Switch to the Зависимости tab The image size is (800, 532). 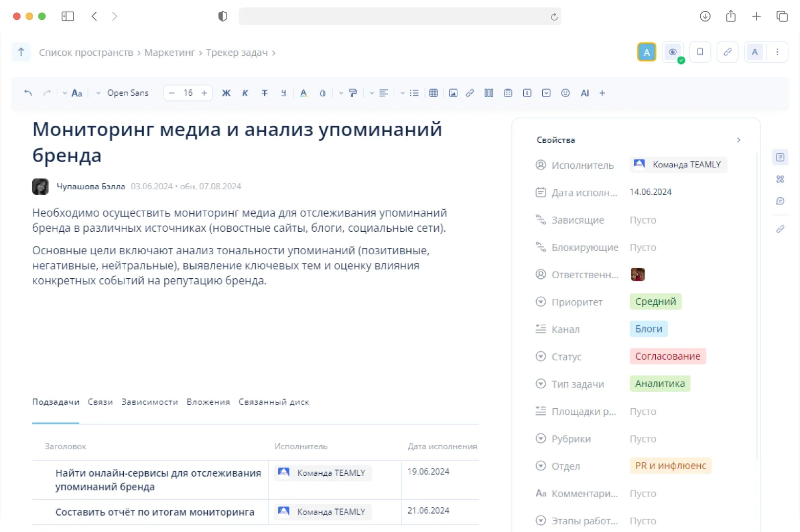[150, 402]
